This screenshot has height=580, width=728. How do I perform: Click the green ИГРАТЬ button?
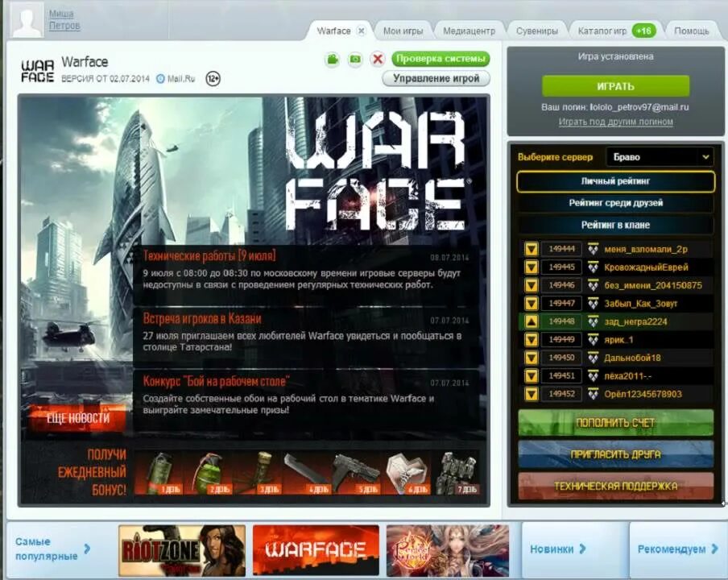click(x=615, y=86)
